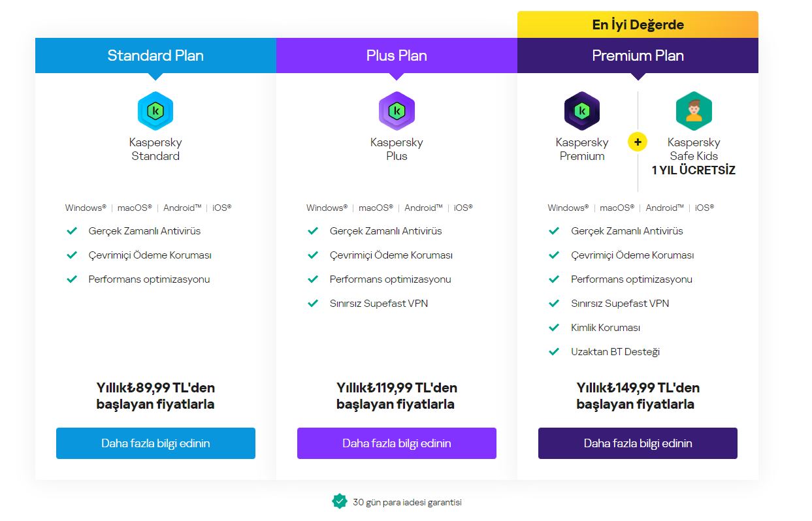Image resolution: width=812 pixels, height=521 pixels.
Task: Click purple Daha fazla bilgi edinin button
Action: pyautogui.click(x=397, y=443)
